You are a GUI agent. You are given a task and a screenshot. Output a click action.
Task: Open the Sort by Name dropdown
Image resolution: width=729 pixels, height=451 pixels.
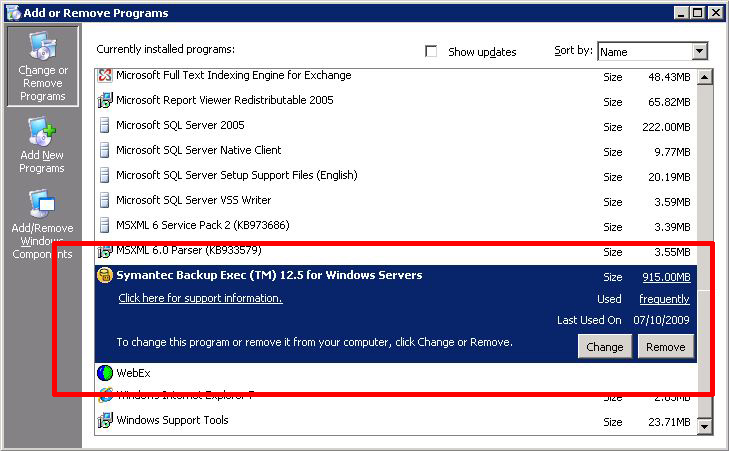point(699,51)
